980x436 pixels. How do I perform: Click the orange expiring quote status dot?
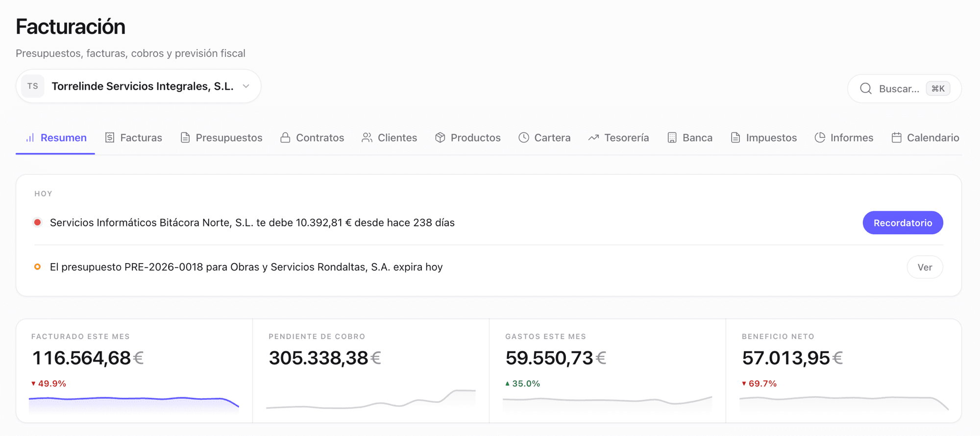(37, 267)
